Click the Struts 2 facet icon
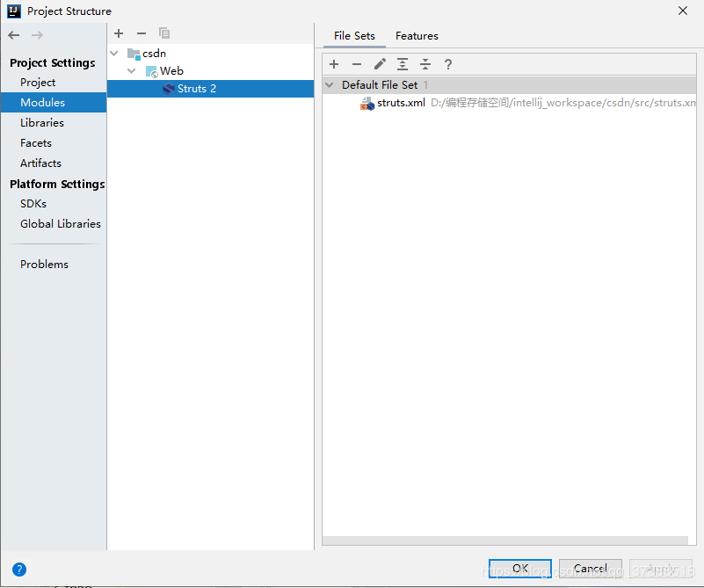Image resolution: width=704 pixels, height=588 pixels. [x=169, y=89]
